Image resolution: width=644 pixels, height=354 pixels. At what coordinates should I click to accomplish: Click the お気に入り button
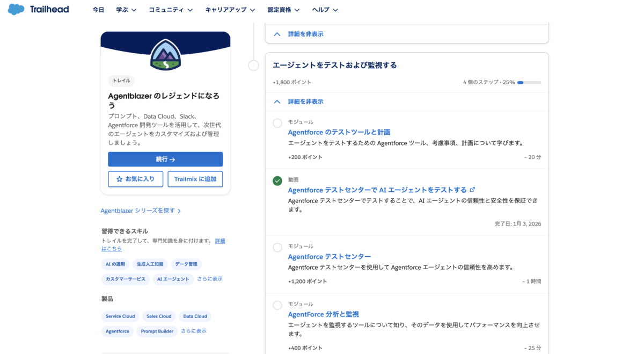point(135,179)
